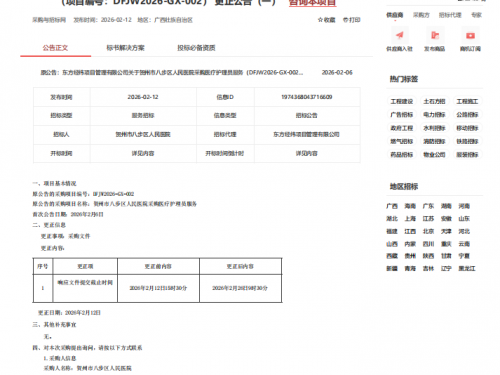The image size is (500, 375).
Task: Open the 天津 region link
Action: [x=446, y=231]
